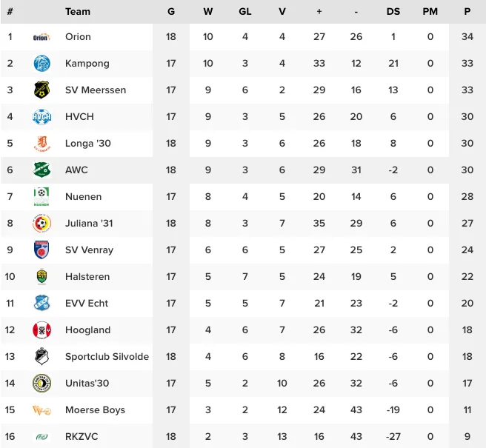The width and height of the screenshot is (486, 448).
Task: Click the Juliana '31 club logo
Action: tap(41, 223)
